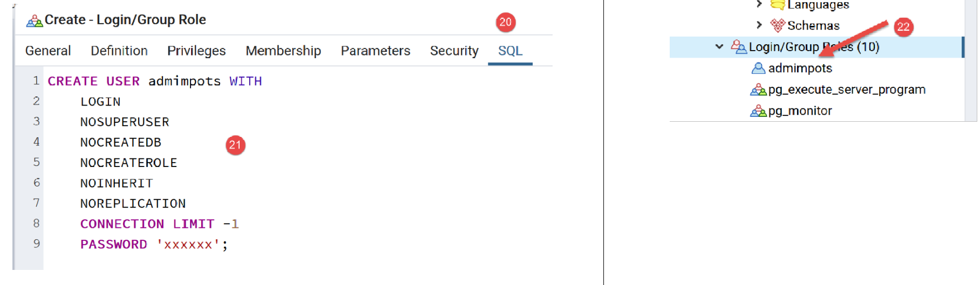Image resolution: width=980 pixels, height=285 pixels.
Task: Click the role icon in the Create dialog title
Action: pyautogui.click(x=35, y=21)
